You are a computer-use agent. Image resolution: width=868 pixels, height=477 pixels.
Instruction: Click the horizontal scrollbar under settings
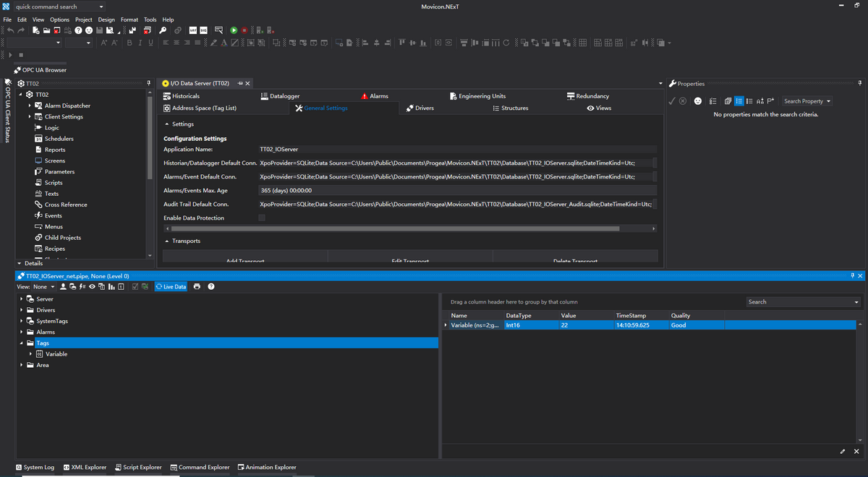[394, 228]
